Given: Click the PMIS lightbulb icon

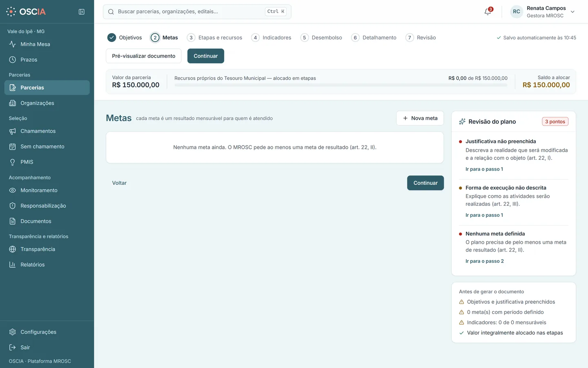Looking at the screenshot, I should coord(13,162).
